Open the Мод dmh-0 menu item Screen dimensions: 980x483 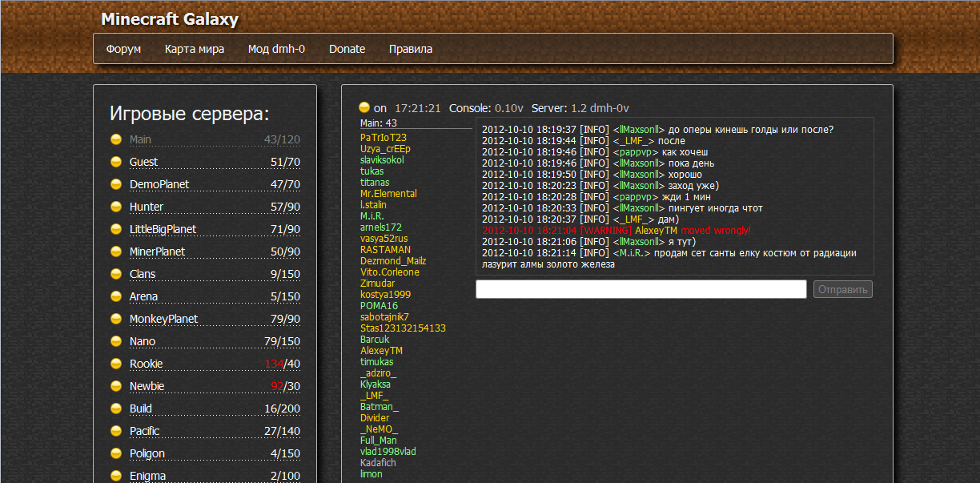tap(276, 49)
